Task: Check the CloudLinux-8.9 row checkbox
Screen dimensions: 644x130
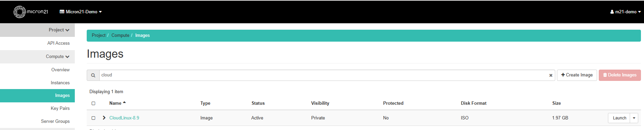Action: pos(94,118)
